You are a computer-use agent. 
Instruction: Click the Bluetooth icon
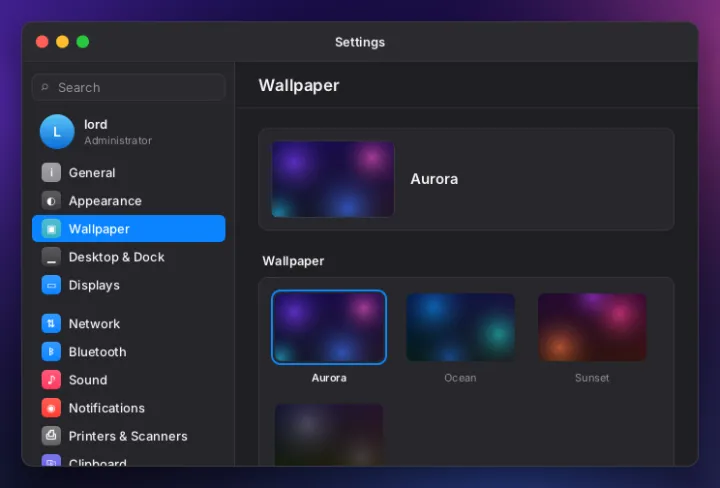coord(51,352)
